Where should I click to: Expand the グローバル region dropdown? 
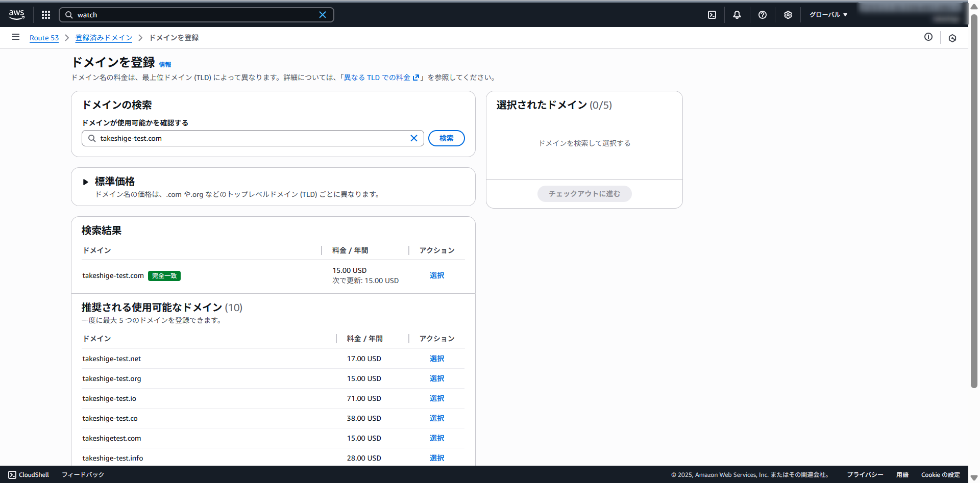tap(828, 15)
